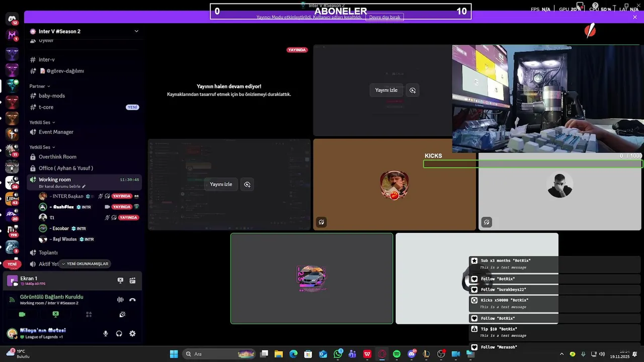
Task: Collapse the Yetkili Ses category above Overthink Room
Action: click(42, 147)
